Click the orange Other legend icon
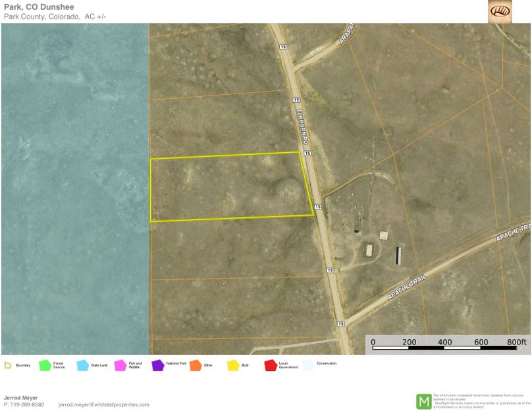Screen dimensions: 532x411 [195, 365]
